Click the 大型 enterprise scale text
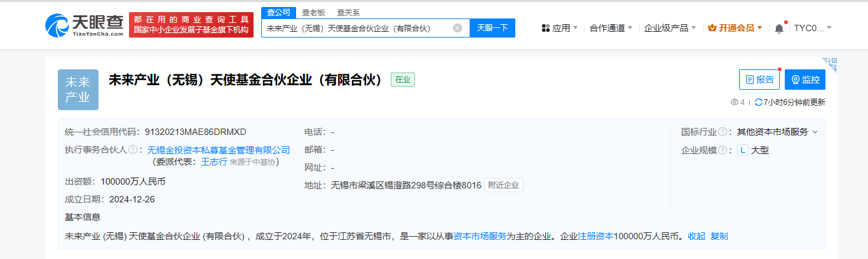868x259 pixels. click(760, 150)
